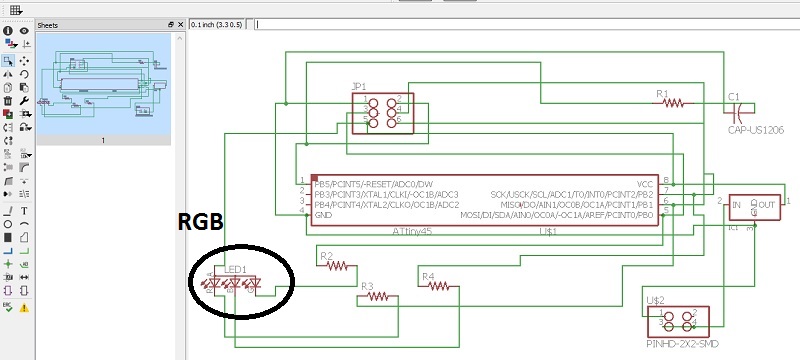Select the Group selection tool
Screen dimensions: 800x360
pos(8,61)
